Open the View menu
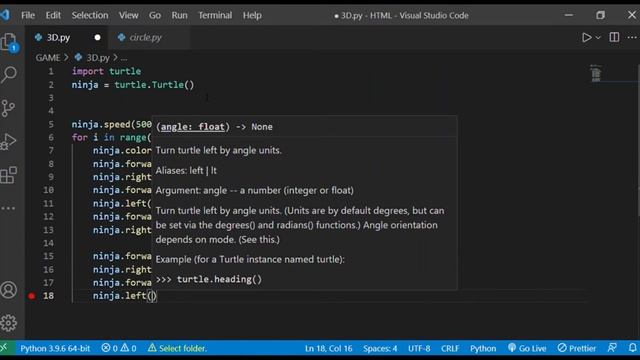 click(129, 16)
